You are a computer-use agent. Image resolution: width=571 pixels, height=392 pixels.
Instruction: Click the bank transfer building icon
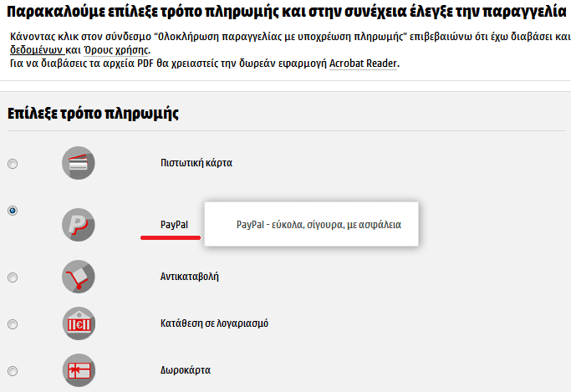click(x=79, y=323)
